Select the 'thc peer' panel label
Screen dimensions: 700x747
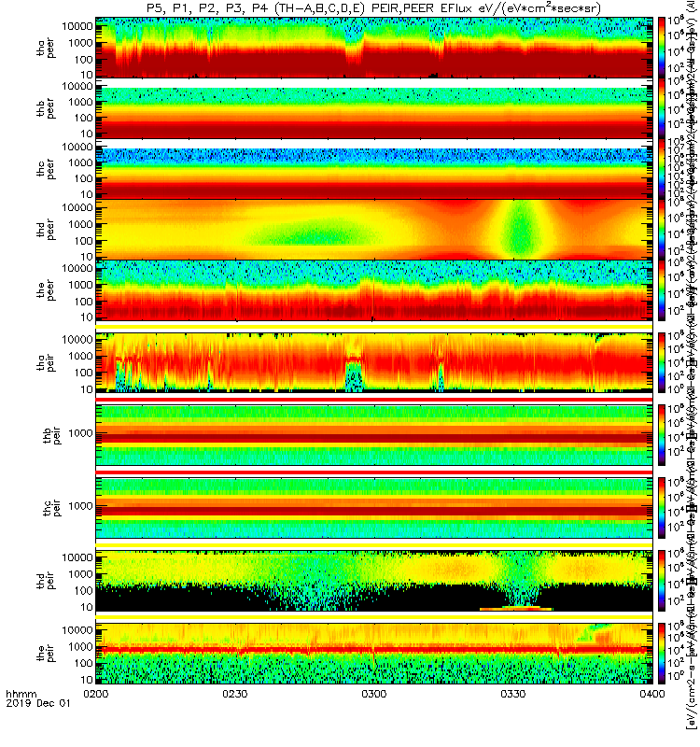pos(46,169)
